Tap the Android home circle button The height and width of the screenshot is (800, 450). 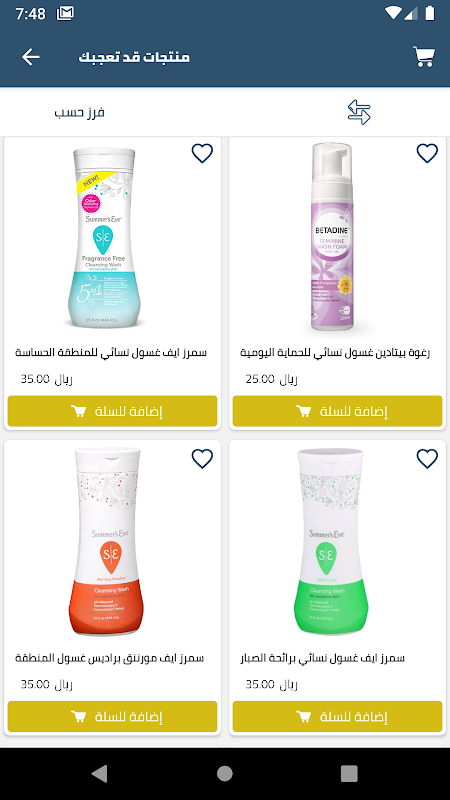(x=224, y=773)
